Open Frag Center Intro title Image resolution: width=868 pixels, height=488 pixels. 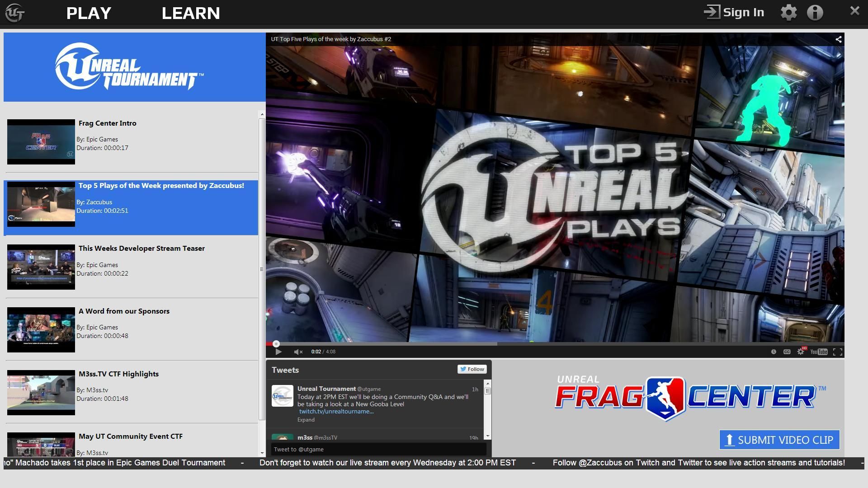108,123
